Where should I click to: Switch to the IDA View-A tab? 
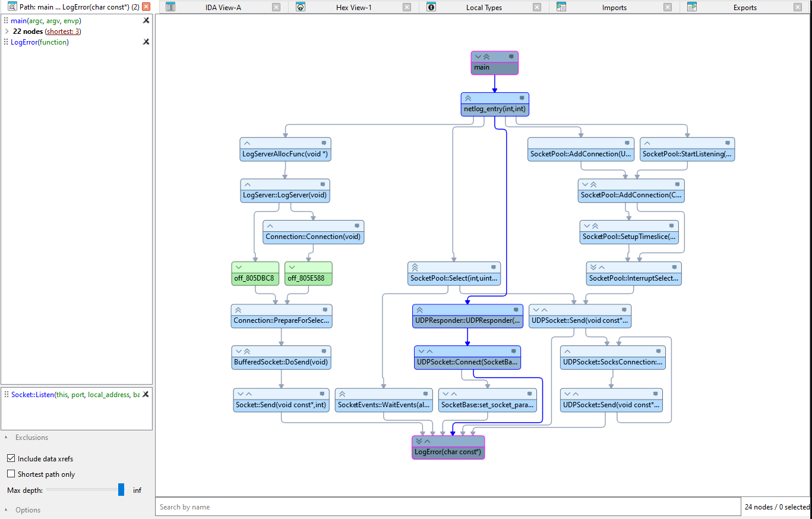(223, 7)
